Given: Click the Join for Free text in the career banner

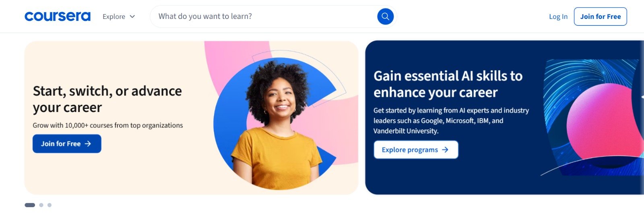Looking at the screenshot, I should tap(61, 144).
